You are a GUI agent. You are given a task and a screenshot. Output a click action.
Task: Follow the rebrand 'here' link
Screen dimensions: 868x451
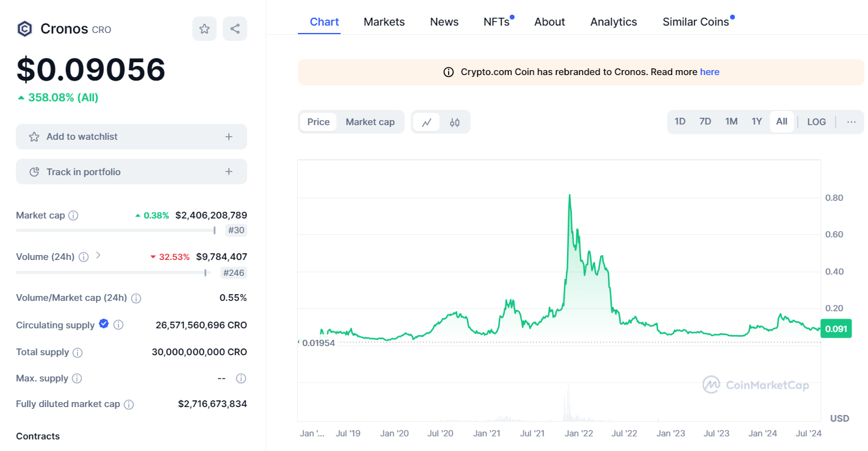tap(710, 72)
